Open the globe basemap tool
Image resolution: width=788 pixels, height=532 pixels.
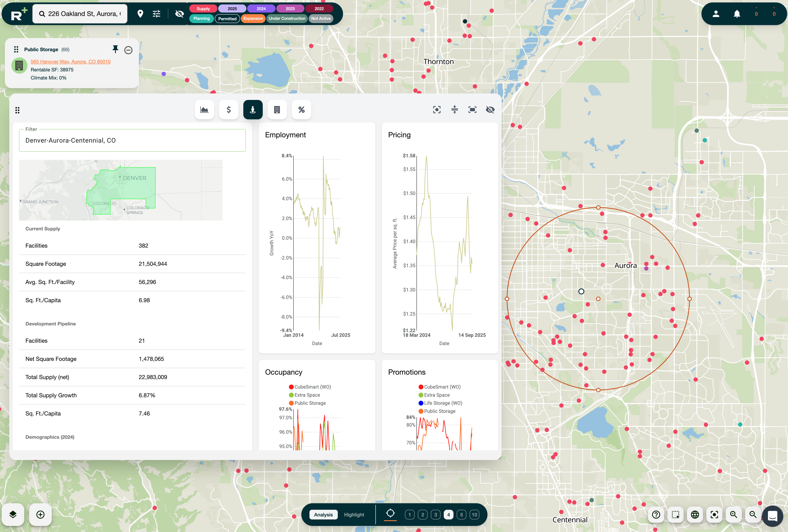(695, 515)
